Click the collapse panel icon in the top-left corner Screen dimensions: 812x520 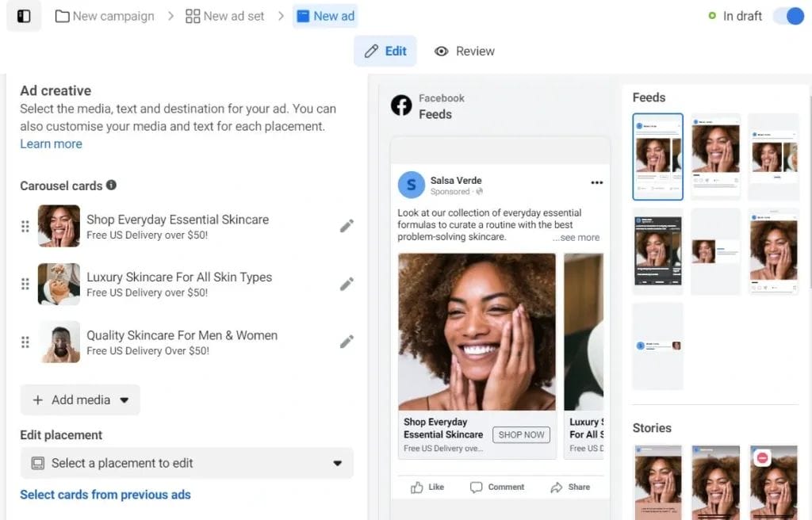[23, 16]
